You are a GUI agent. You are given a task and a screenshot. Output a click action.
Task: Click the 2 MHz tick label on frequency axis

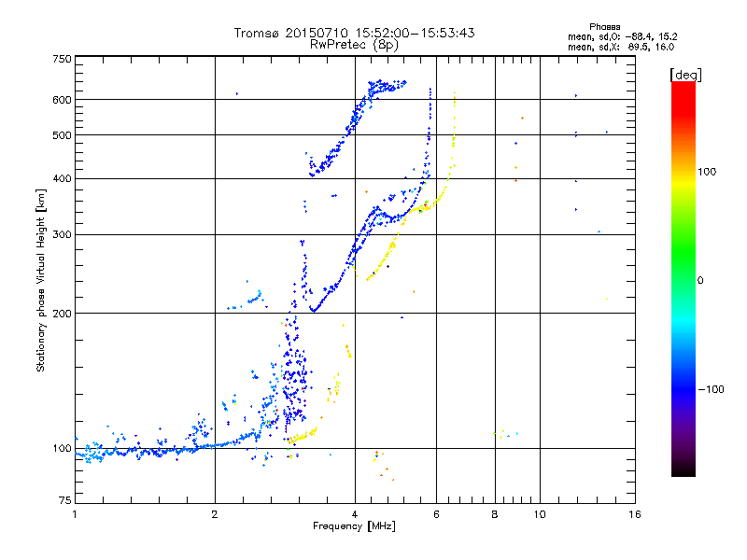pos(215,514)
